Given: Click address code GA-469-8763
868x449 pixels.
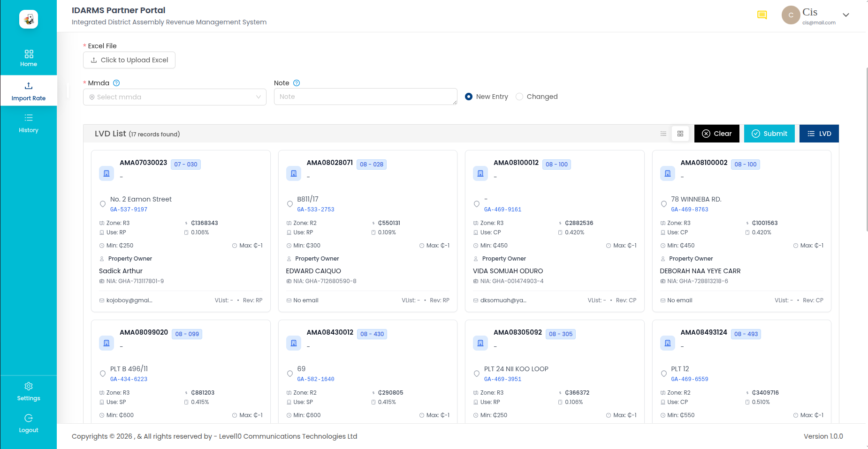Looking at the screenshot, I should pyautogui.click(x=690, y=210).
